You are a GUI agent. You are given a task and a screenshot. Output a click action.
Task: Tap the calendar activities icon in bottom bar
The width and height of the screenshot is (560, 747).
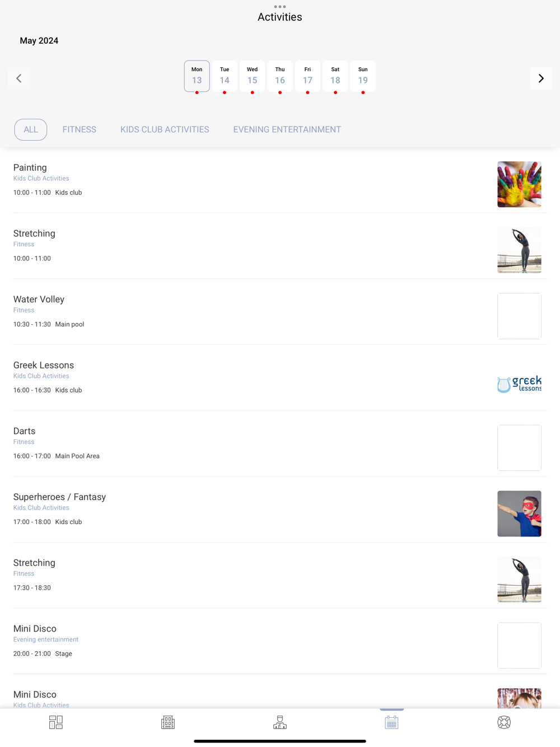pos(391,722)
